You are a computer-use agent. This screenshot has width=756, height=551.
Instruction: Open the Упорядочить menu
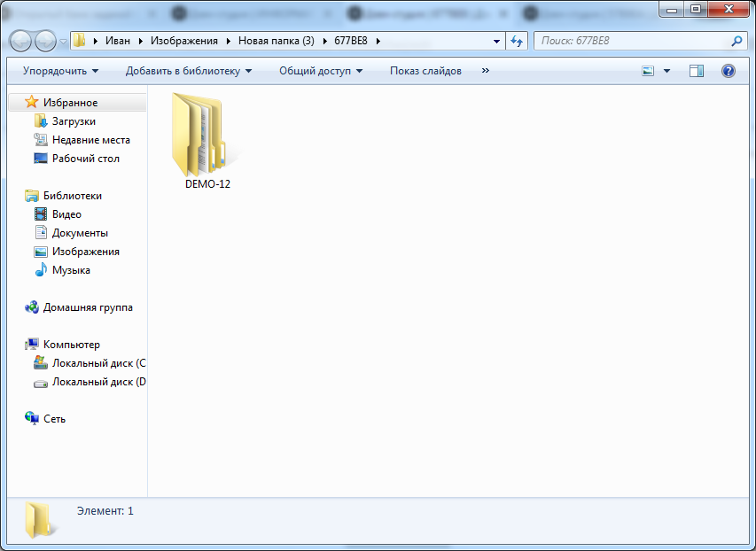coord(60,71)
